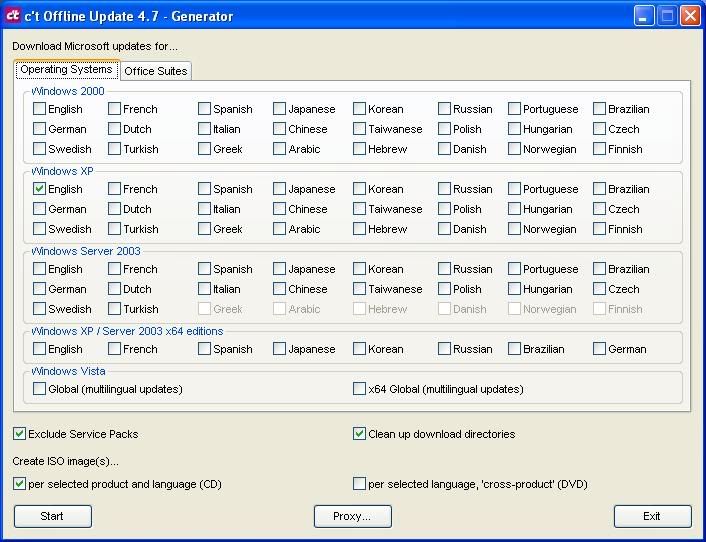Switch to the Office Suites tab
This screenshot has width=706, height=542.
pos(156,71)
